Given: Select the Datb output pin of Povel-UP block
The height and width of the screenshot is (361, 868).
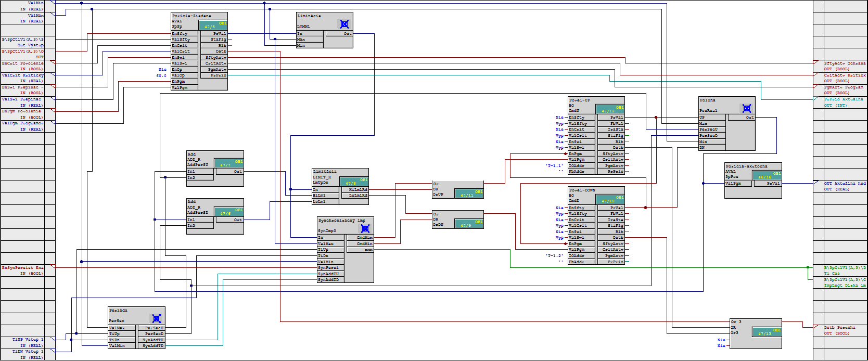Looking at the screenshot, I should [x=611, y=148].
